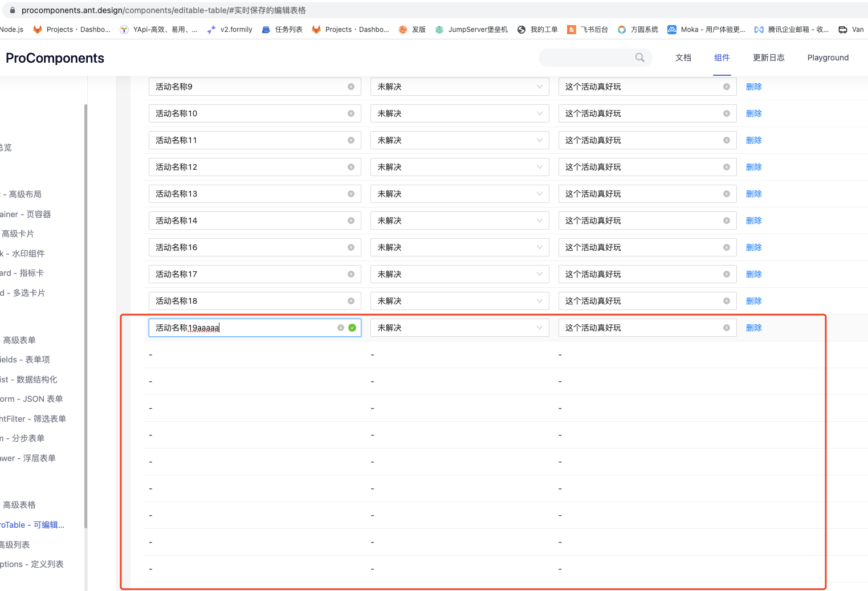This screenshot has height=591, width=868.
Task: Expand the 未解决 dropdown in the 活动名称12 row
Action: (x=539, y=166)
